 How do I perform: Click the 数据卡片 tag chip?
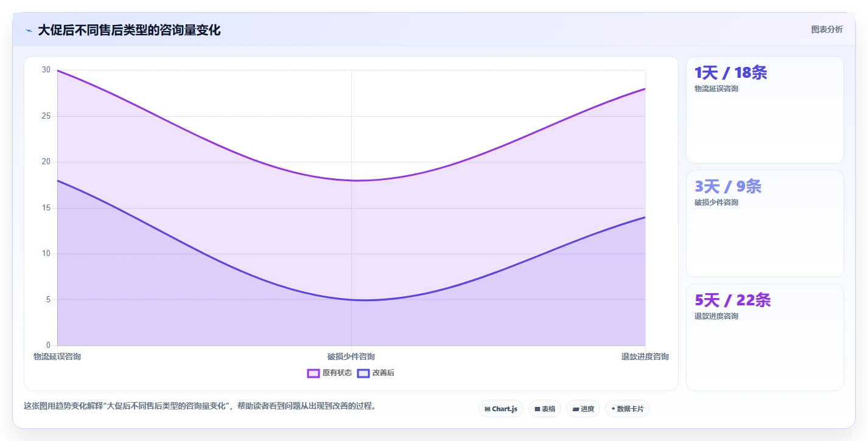(628, 409)
